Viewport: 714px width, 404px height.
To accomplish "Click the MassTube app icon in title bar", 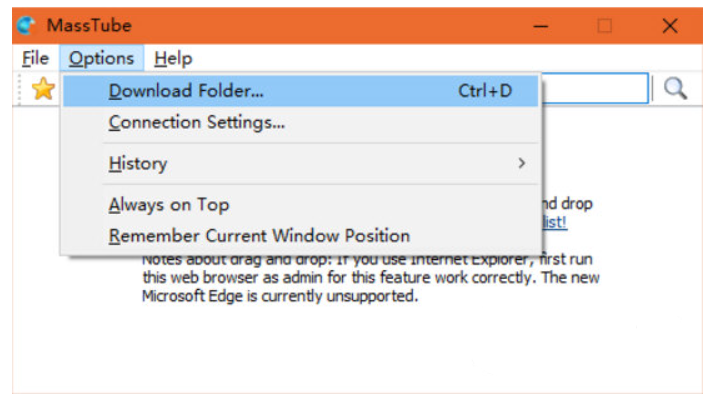I will [26, 25].
